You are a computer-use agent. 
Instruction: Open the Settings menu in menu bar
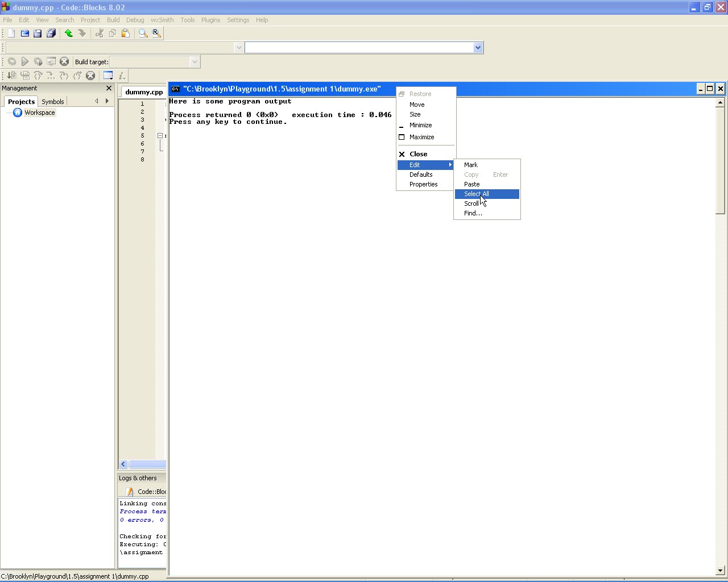click(238, 20)
